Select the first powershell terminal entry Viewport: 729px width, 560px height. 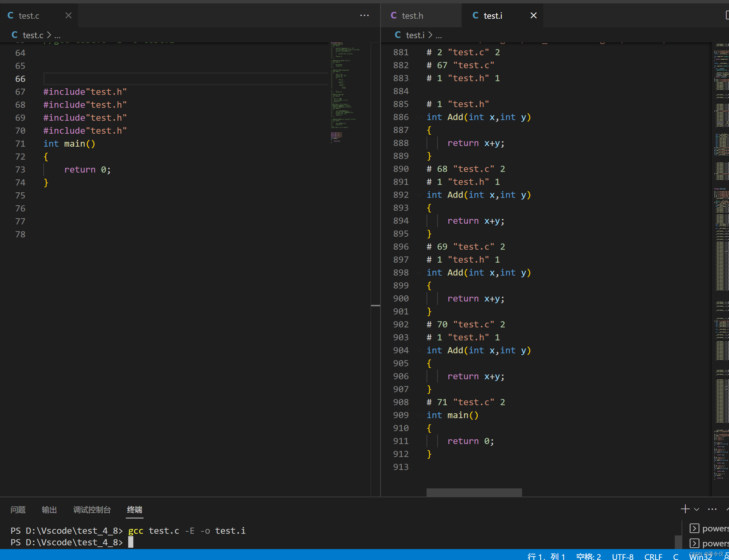click(709, 528)
